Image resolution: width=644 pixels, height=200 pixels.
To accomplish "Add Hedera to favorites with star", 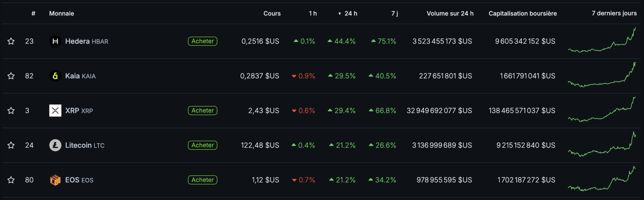I will click(11, 41).
